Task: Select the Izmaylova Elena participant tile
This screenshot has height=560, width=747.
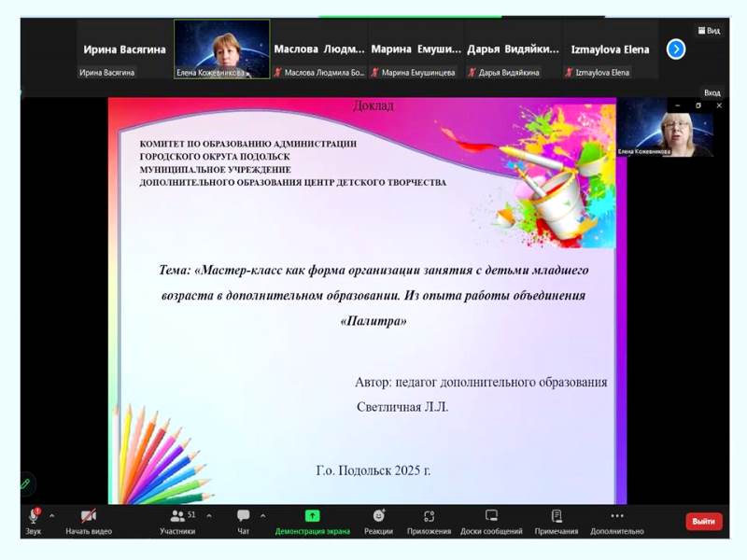Action: pyautogui.click(x=612, y=49)
